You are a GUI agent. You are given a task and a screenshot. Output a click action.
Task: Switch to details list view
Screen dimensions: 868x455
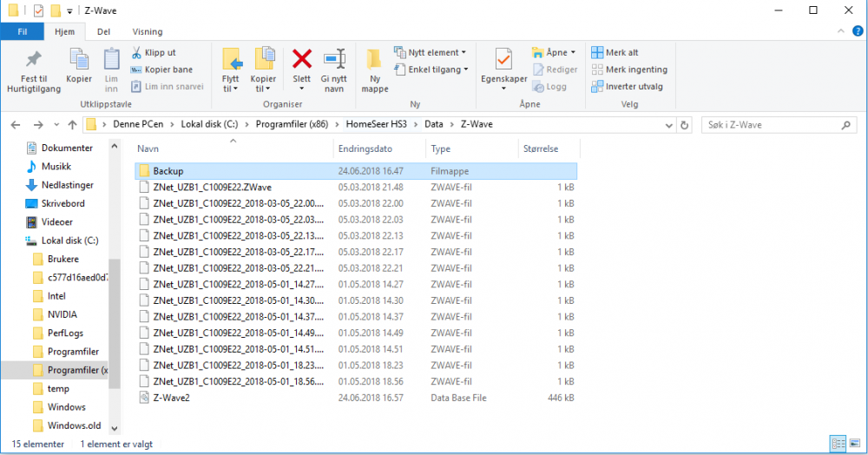pos(838,444)
